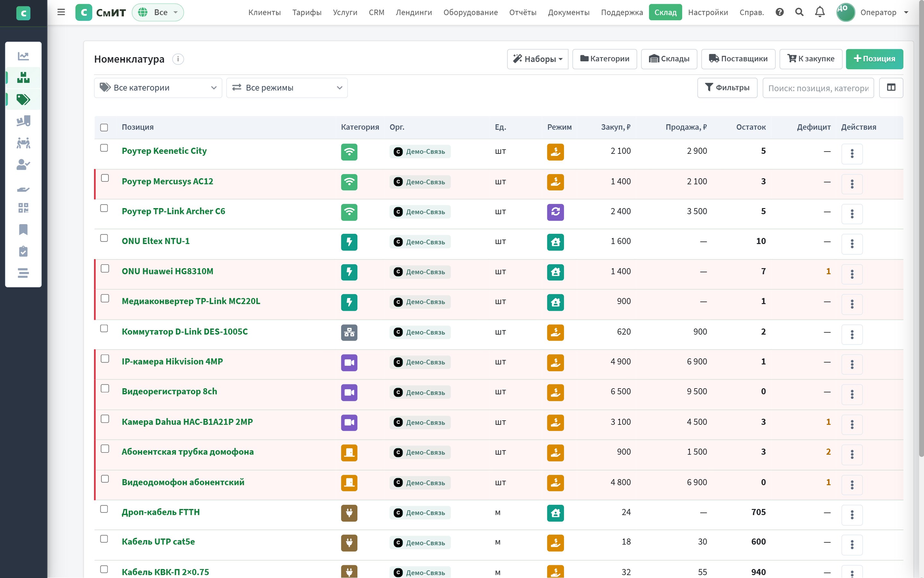Viewport: 924px width, 578px height.
Task: Open the clipboard check sidebar icon
Action: (x=23, y=251)
